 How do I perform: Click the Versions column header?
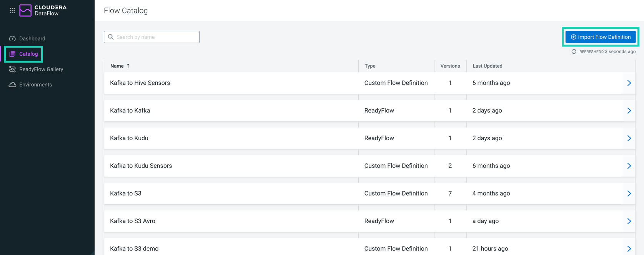(450, 66)
